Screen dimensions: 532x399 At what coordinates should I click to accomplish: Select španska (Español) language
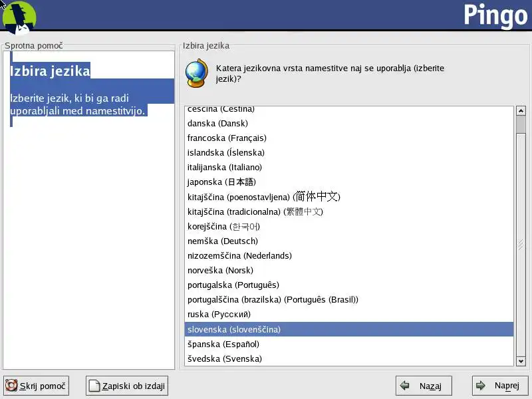[x=348, y=344]
